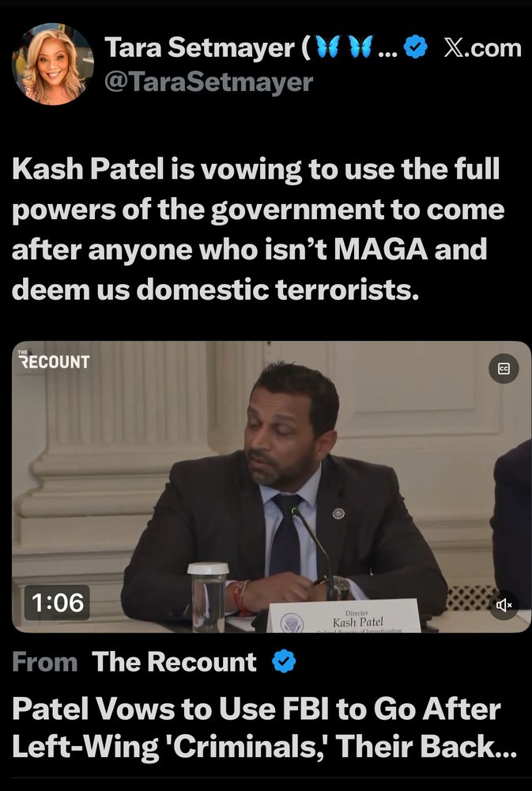532x791 pixels.
Task: Click The Recount's blue verified checkmark
Action: click(284, 661)
